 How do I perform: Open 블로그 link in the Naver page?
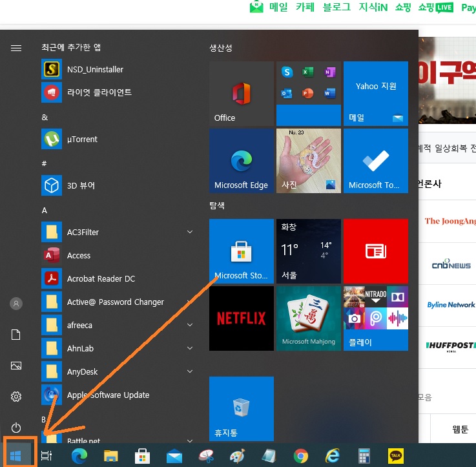click(x=336, y=7)
